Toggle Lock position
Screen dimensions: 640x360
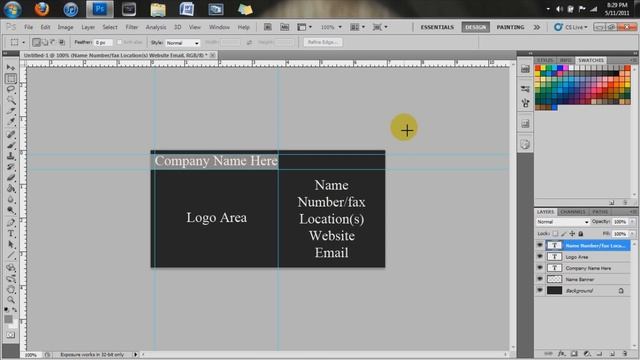(572, 234)
